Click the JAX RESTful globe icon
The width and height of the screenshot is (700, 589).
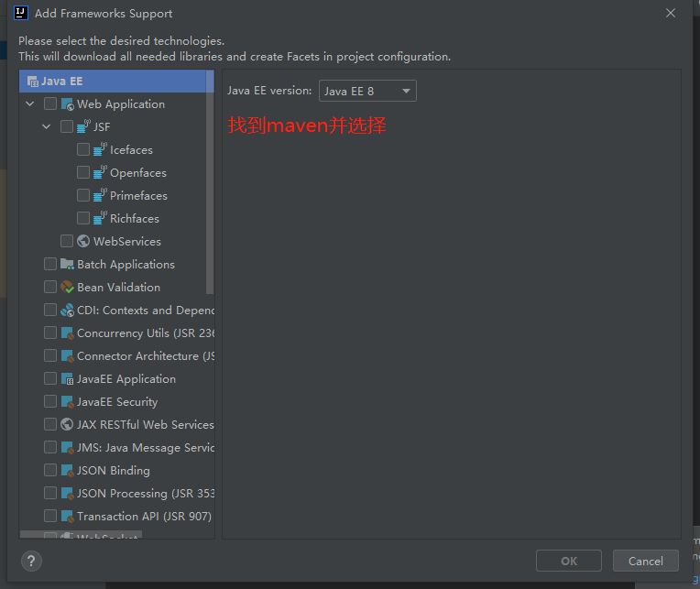tap(67, 424)
